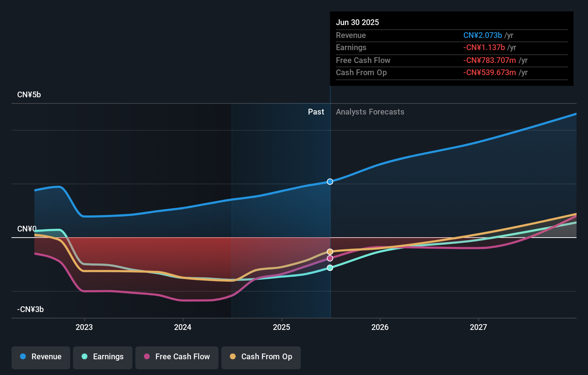Hide the Free Cash Flow series
Screen dimensions: 588x375
point(177,357)
